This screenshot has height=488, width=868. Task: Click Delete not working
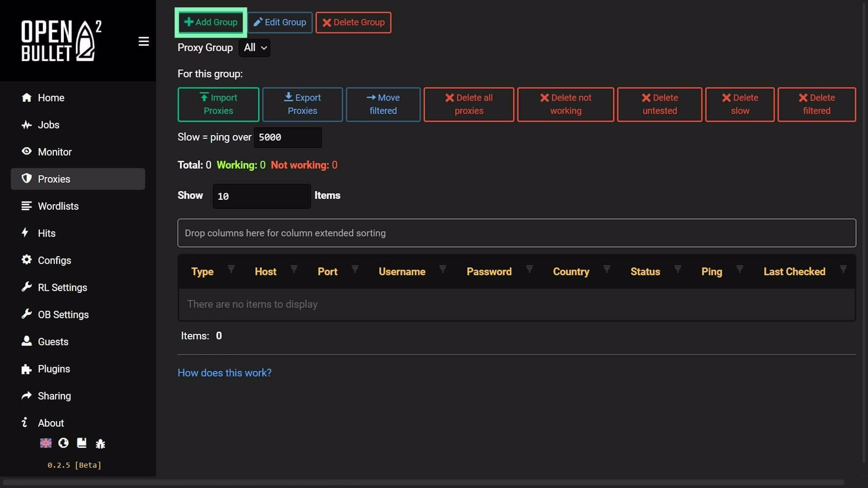pos(566,104)
